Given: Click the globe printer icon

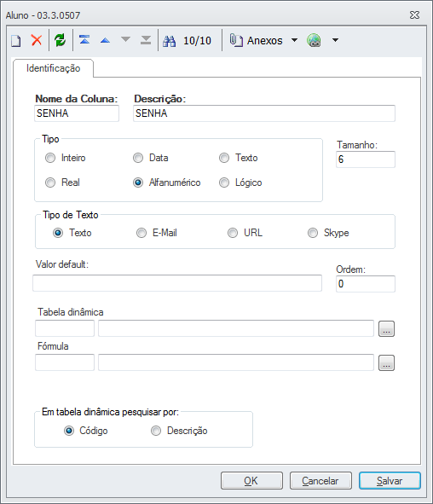Looking at the screenshot, I should (x=314, y=40).
